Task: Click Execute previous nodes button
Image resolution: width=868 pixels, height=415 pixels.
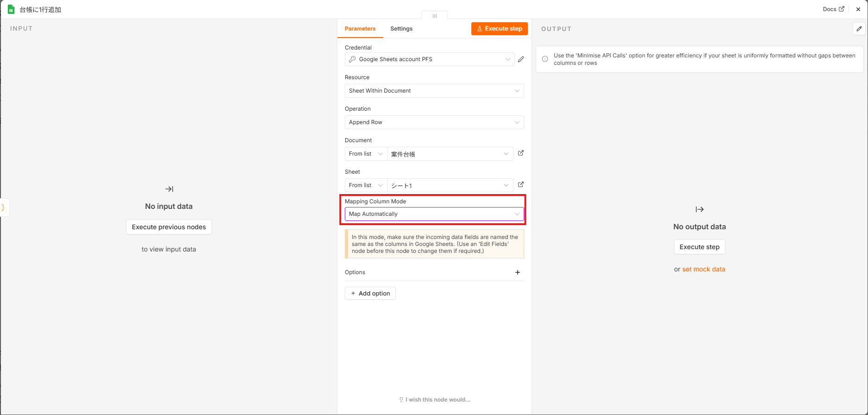Action: pyautogui.click(x=169, y=227)
